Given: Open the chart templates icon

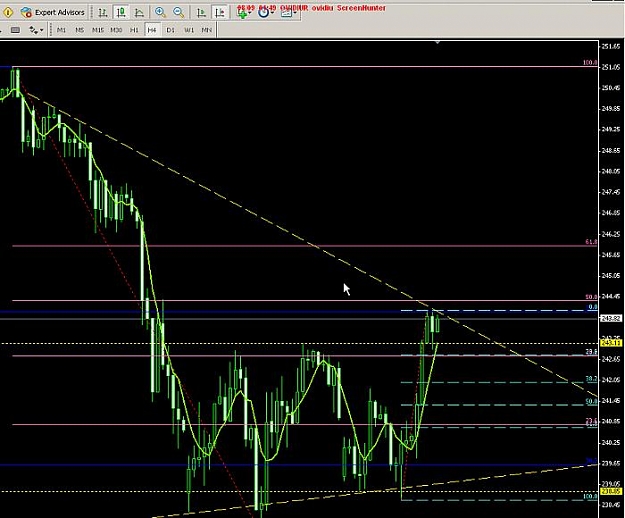Looking at the screenshot, I should point(286,13).
